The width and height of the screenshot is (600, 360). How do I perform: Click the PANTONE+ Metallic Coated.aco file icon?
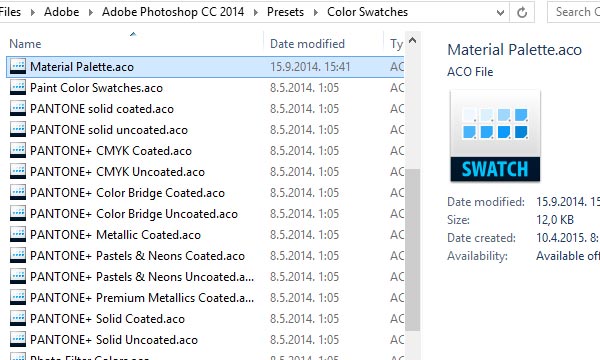tap(18, 235)
